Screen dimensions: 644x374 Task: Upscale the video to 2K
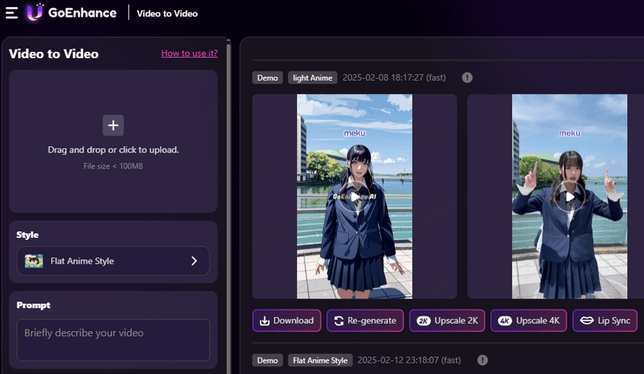[x=447, y=321]
